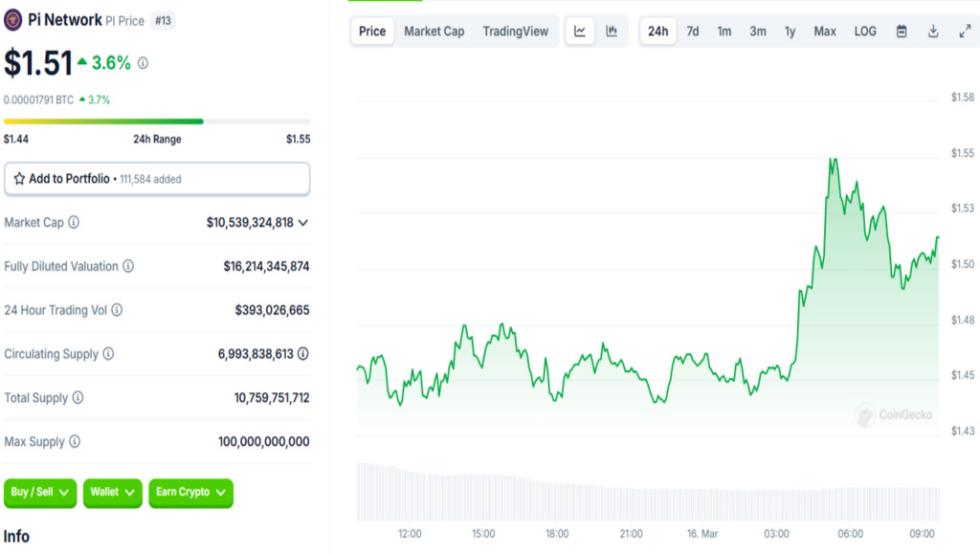Select the 1m time range
Viewport: 980px width, 554px height.
[x=724, y=32]
